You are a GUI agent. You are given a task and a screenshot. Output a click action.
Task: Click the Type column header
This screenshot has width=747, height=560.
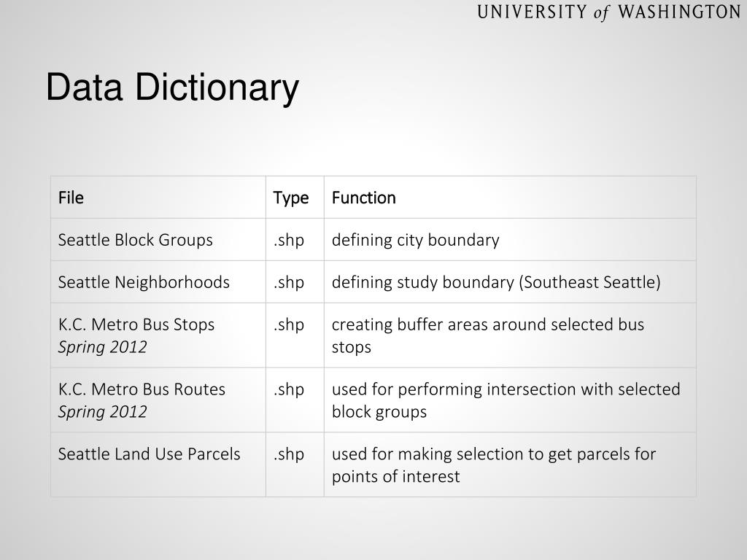coord(291,198)
